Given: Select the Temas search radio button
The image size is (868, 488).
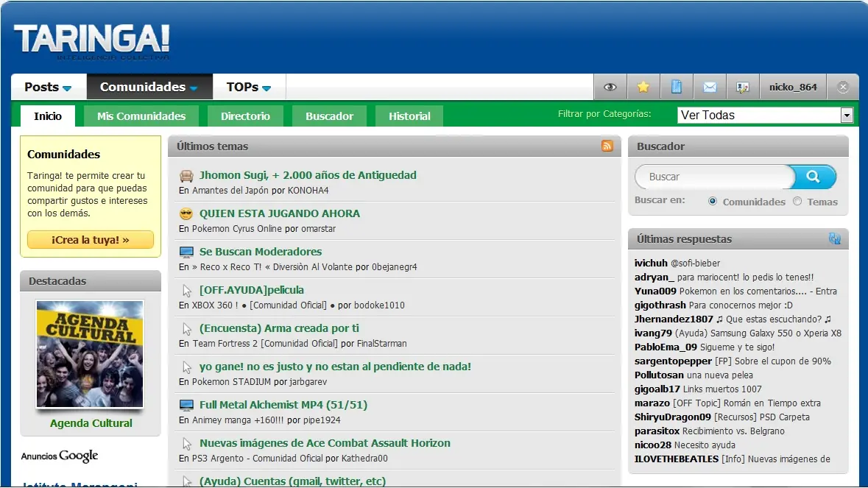Looking at the screenshot, I should [797, 202].
